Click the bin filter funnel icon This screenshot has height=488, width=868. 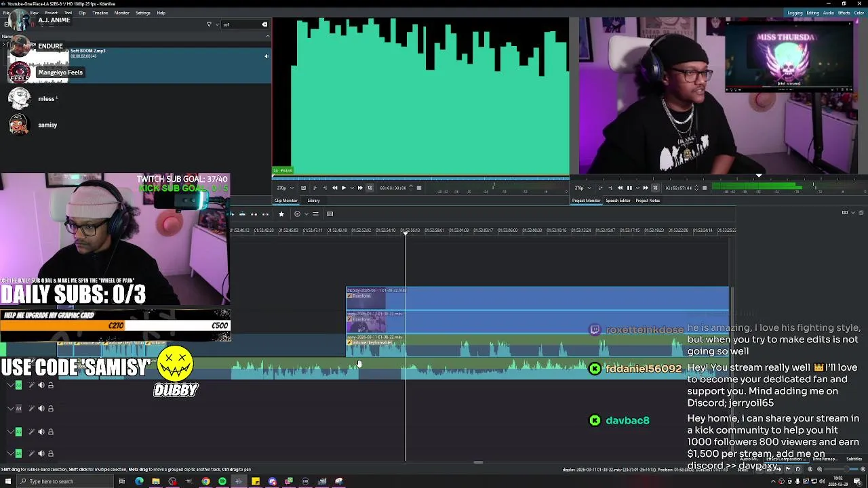209,24
